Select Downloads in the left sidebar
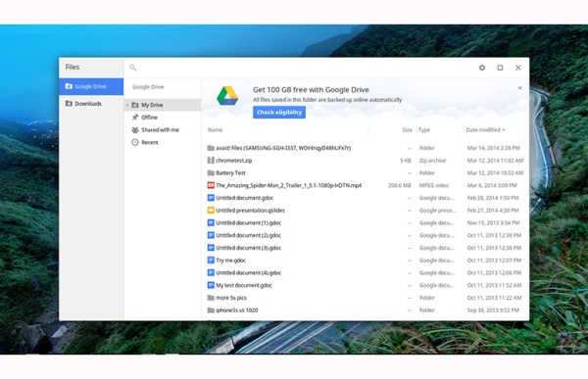 point(91,104)
